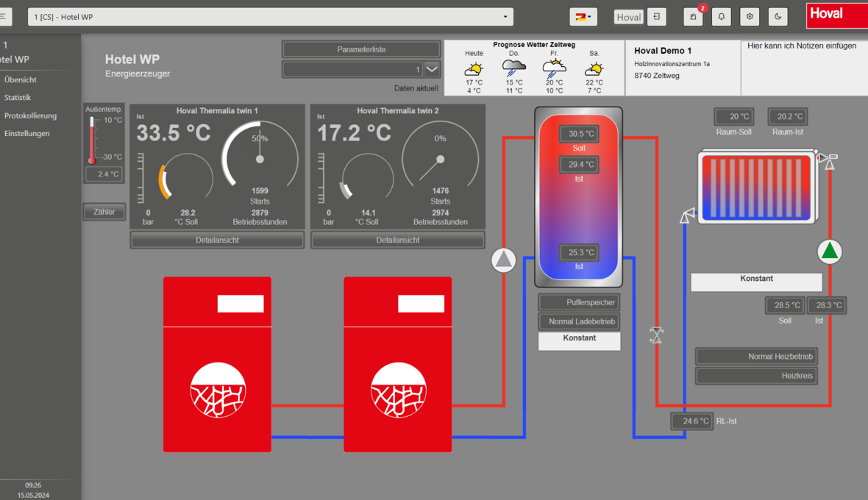Open Statistik in the sidebar

[18, 97]
